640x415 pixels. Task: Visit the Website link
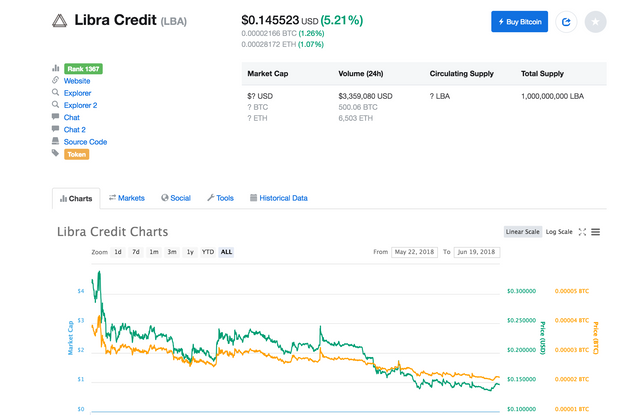(x=77, y=81)
